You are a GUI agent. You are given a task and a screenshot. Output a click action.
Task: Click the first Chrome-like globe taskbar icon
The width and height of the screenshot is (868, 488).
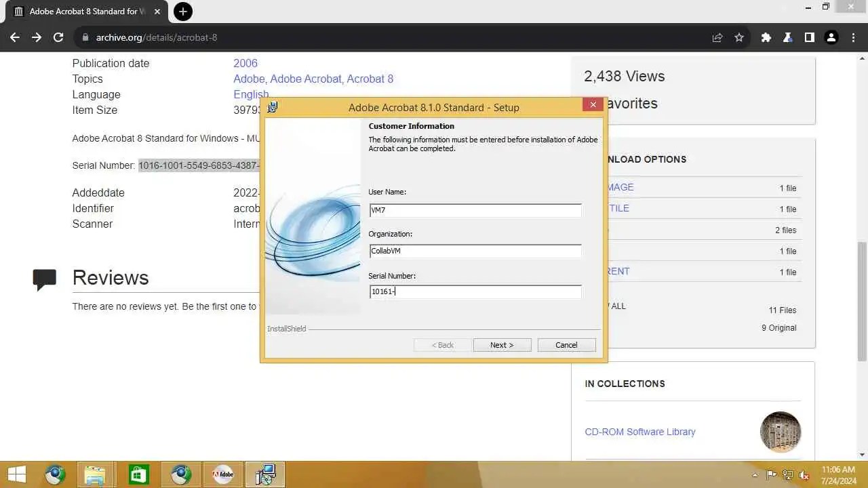click(55, 474)
